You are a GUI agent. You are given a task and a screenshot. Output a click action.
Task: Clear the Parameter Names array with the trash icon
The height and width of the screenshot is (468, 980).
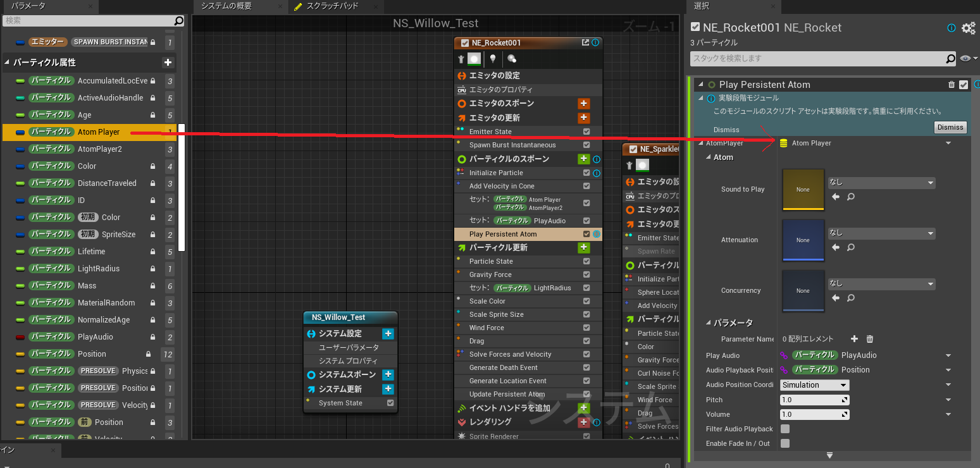pos(870,340)
